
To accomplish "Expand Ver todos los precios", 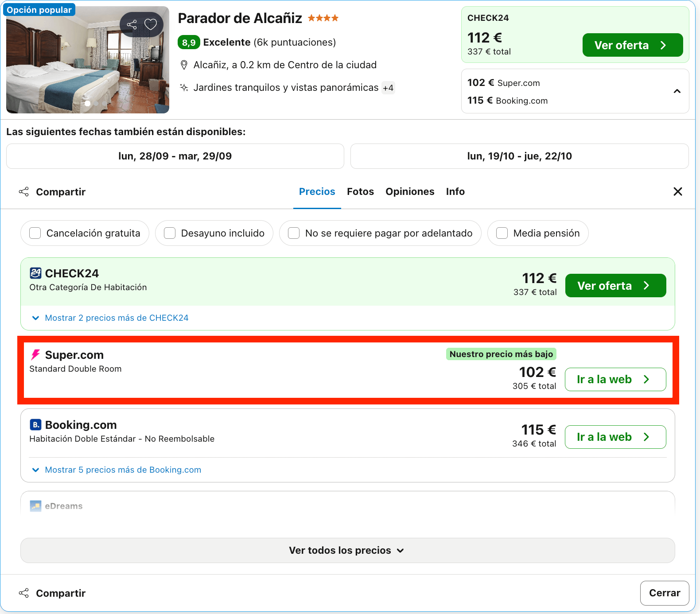I will tap(348, 550).
